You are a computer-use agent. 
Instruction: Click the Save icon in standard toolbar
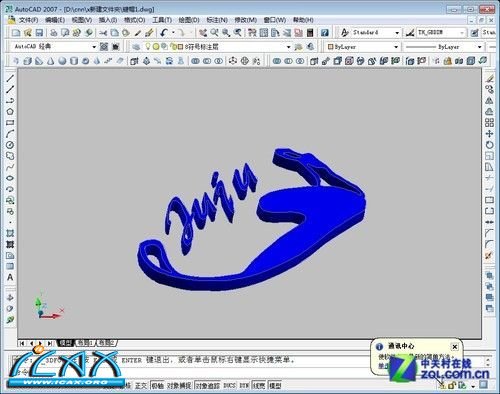39,33
